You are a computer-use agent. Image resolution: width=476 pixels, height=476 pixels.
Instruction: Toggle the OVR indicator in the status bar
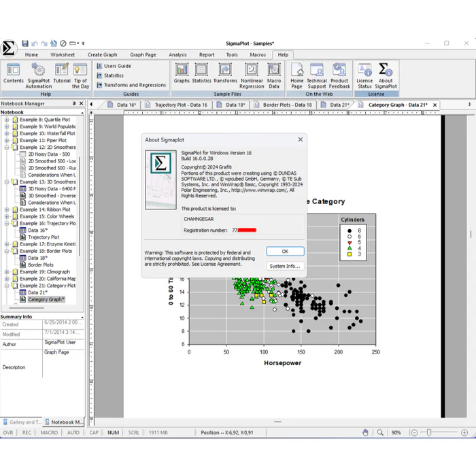tap(8, 432)
